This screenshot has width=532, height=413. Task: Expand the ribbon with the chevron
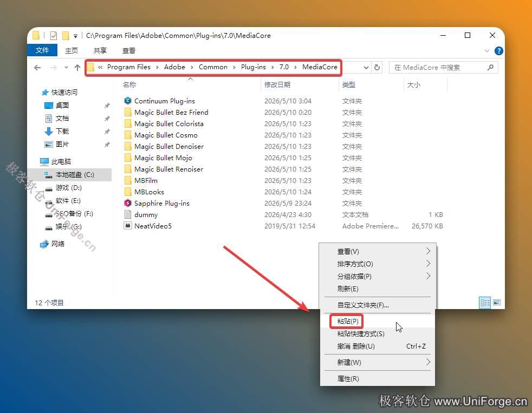click(x=487, y=51)
